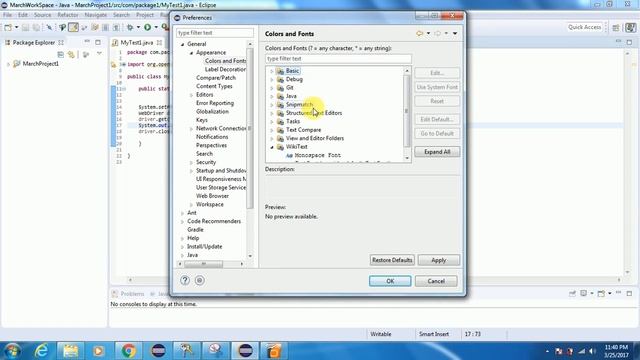Image resolution: width=640 pixels, height=360 pixels.
Task: Open Package Explorer view menu arrow
Action: coord(99,54)
